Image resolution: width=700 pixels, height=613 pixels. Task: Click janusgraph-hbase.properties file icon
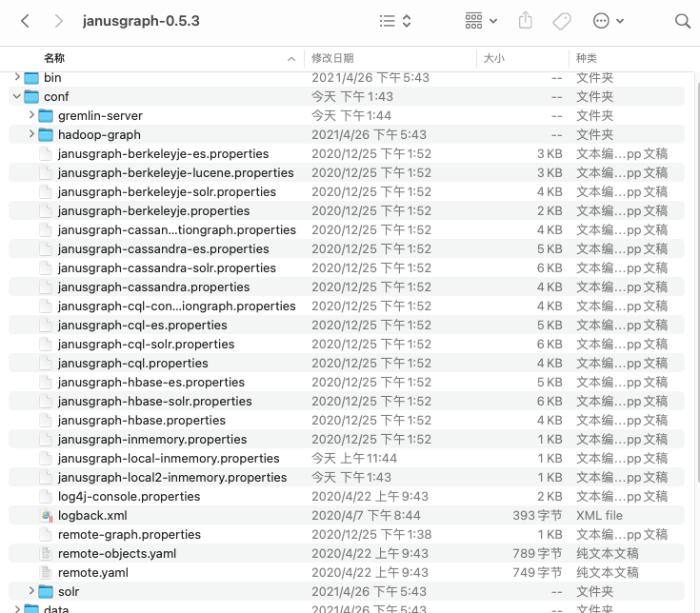point(46,421)
